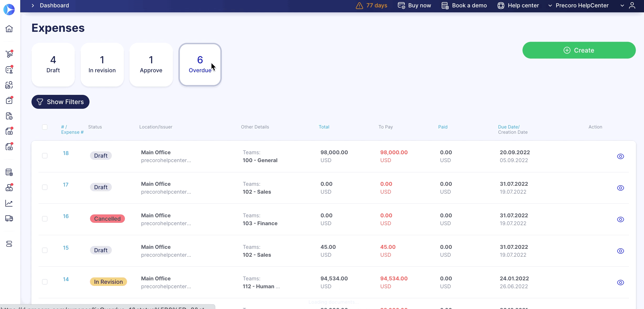
Task: Open expense number 14 link
Action: 66,279
